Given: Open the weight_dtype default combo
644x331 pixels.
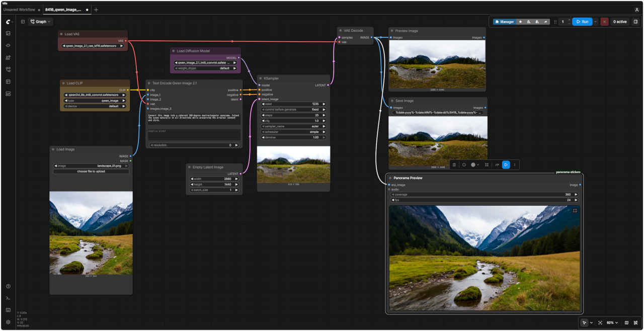Looking at the screenshot, I should [x=206, y=68].
